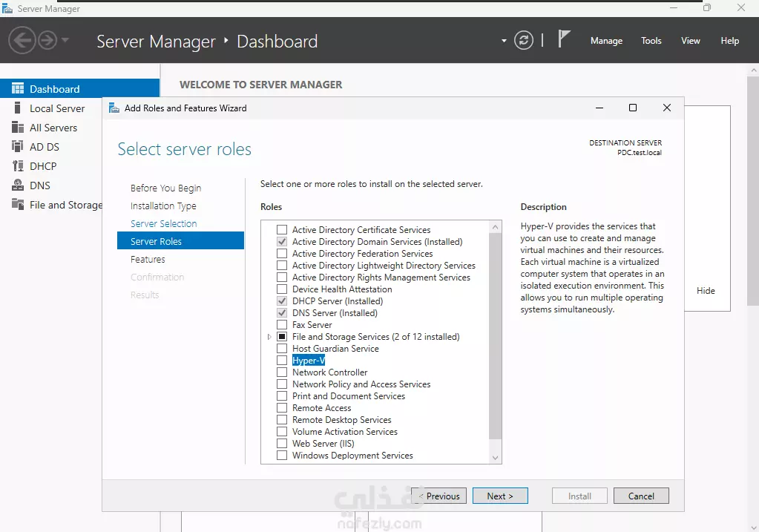759x532 pixels.
Task: Select DHCP Server (Installed) row text
Action: coord(338,301)
